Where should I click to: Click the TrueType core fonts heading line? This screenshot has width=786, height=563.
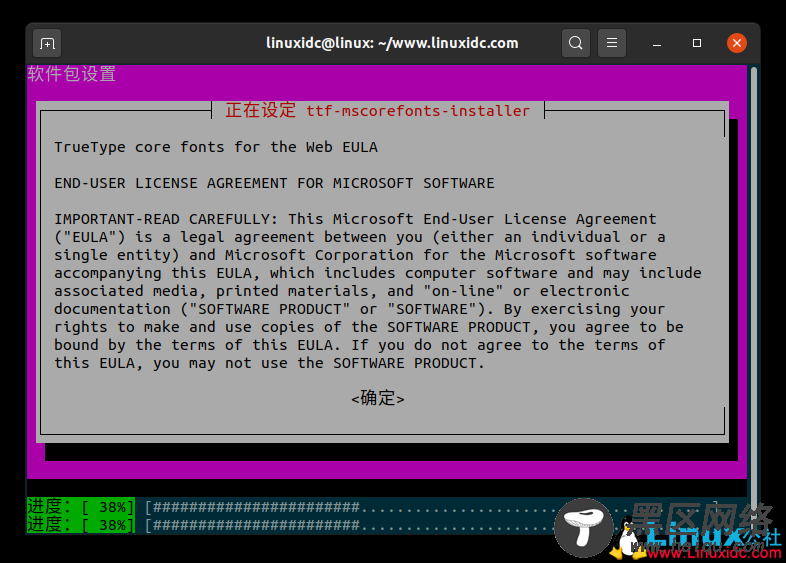[x=216, y=147]
